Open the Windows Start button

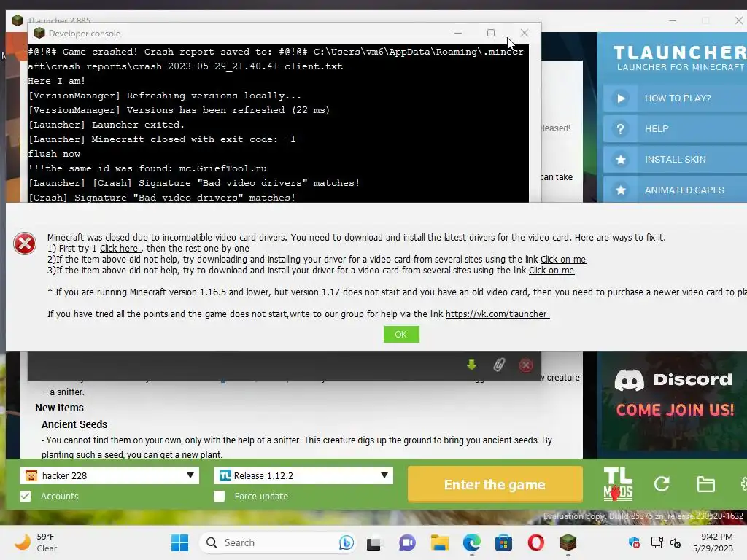click(x=179, y=542)
